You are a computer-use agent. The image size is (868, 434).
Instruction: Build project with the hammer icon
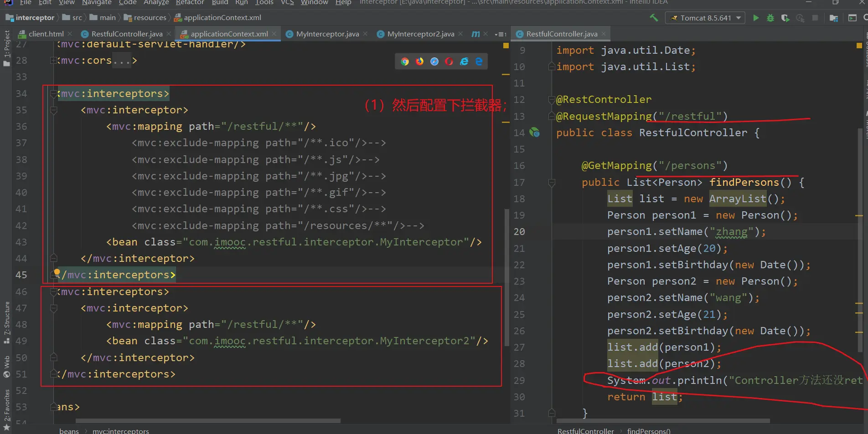click(654, 18)
